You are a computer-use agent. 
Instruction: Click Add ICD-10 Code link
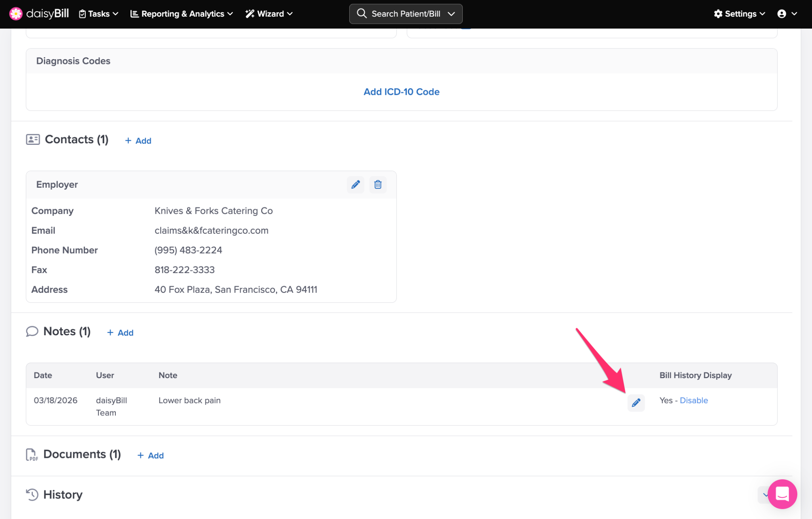tap(401, 92)
